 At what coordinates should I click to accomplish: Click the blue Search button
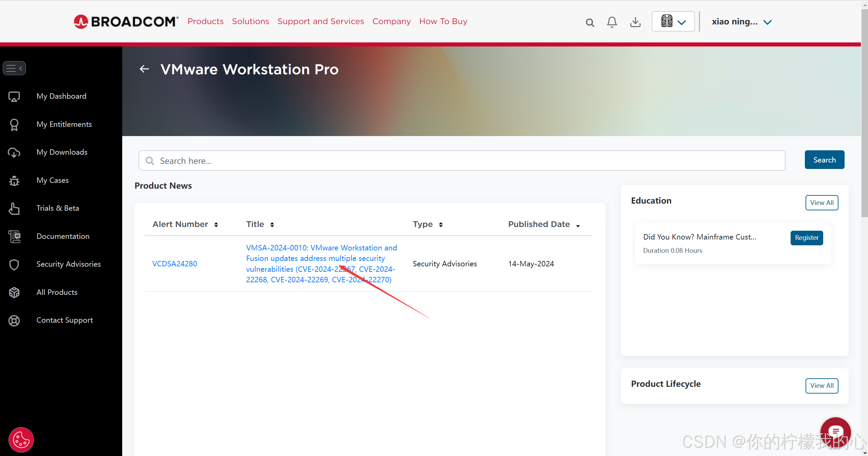824,160
